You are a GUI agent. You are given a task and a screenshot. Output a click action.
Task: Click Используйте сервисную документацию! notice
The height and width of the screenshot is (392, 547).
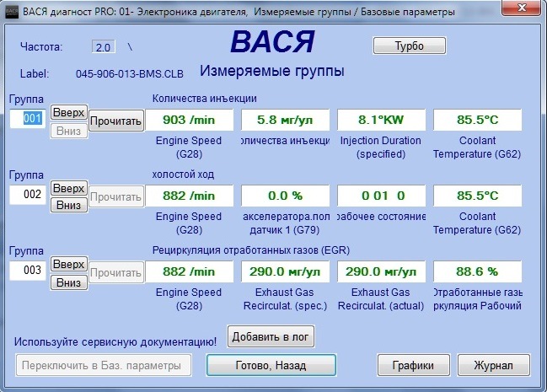tap(115, 341)
